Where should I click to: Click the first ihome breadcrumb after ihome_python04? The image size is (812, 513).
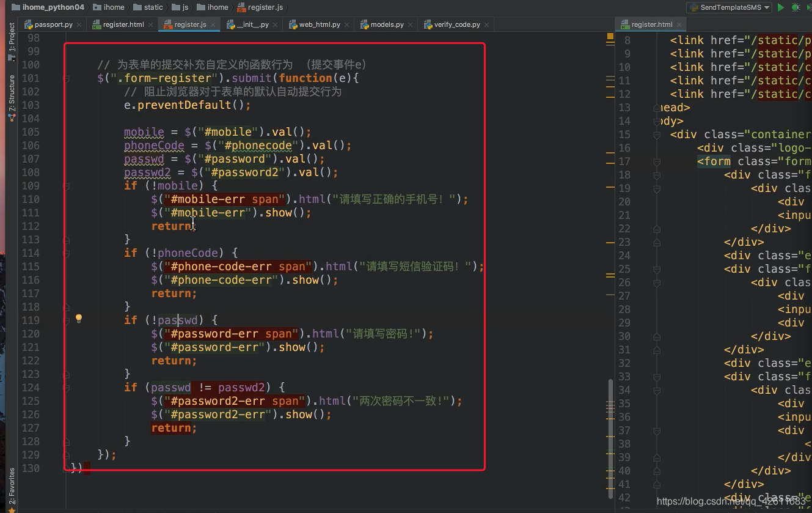(x=109, y=7)
